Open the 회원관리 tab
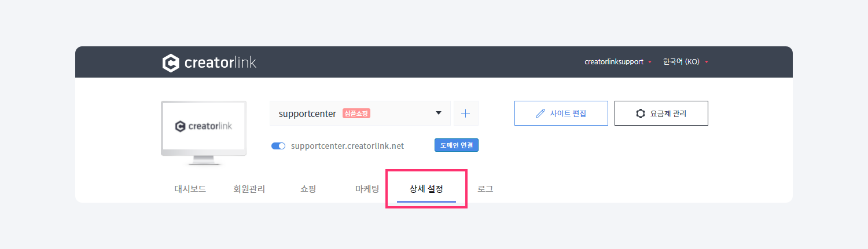Screen dimensions: 868x249 249,189
